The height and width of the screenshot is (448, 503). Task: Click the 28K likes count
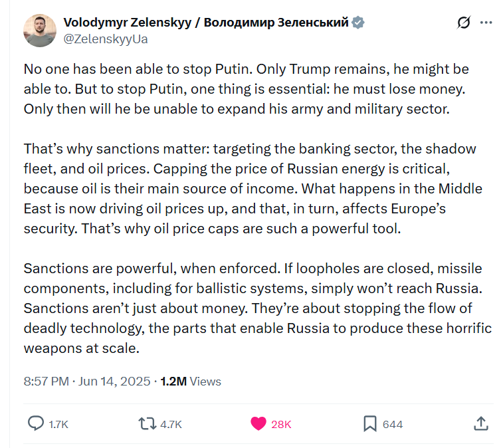[281, 424]
